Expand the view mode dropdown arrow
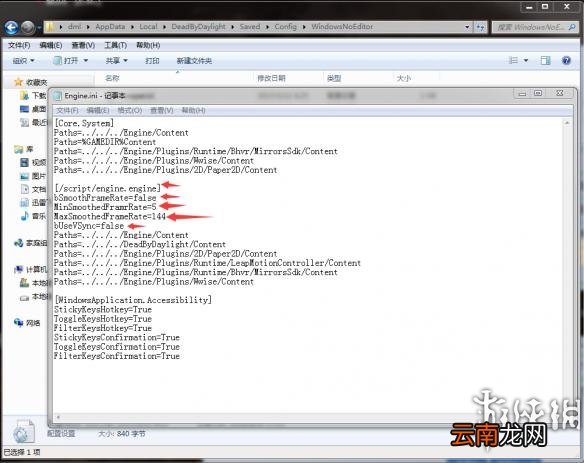The width and height of the screenshot is (584, 463). coord(526,60)
